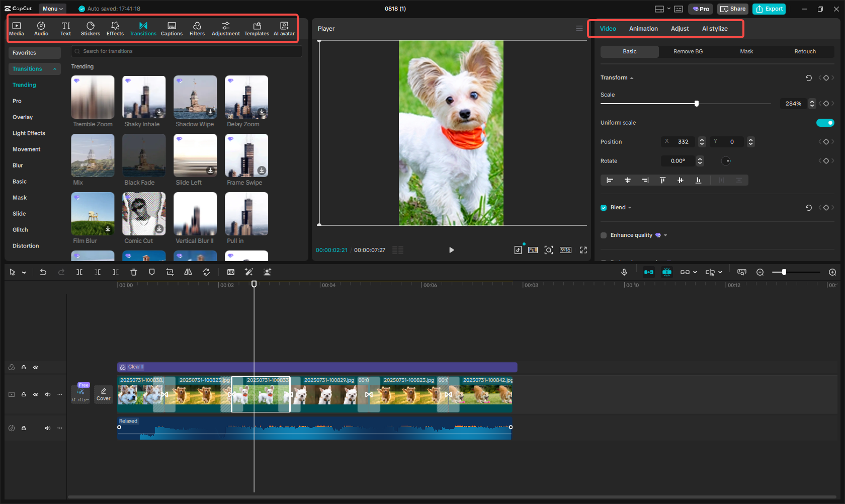Screen dimensions: 845x504
Task: Click the mirror flip icon
Action: [188, 272]
